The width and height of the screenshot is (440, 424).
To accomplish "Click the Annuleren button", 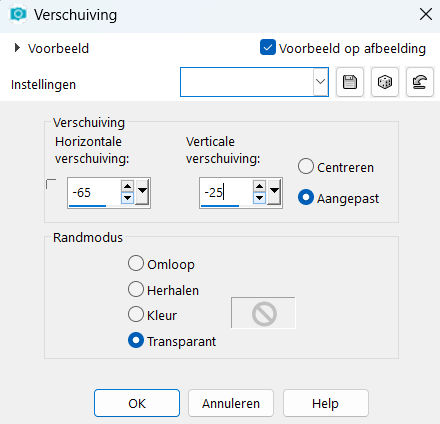I will 231,403.
